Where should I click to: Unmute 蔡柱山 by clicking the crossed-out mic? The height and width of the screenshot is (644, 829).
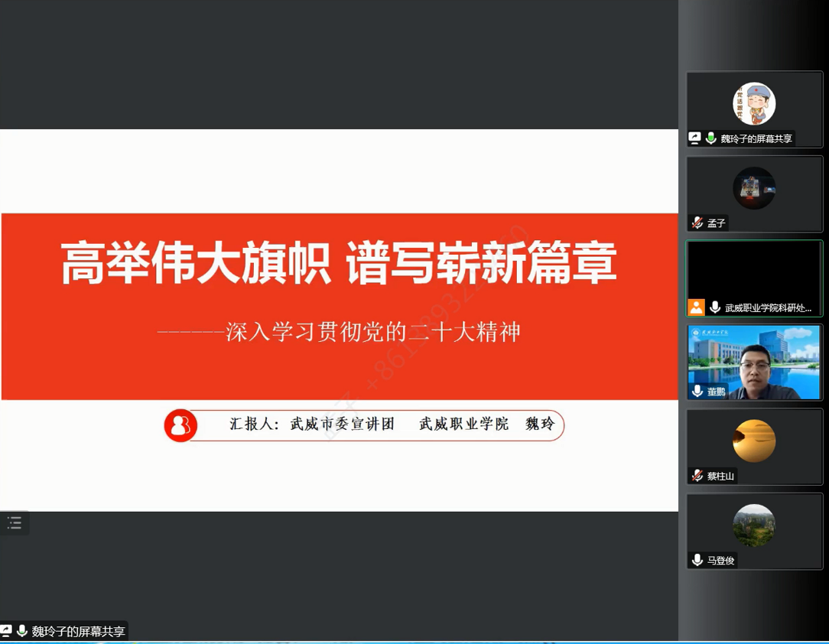(697, 476)
